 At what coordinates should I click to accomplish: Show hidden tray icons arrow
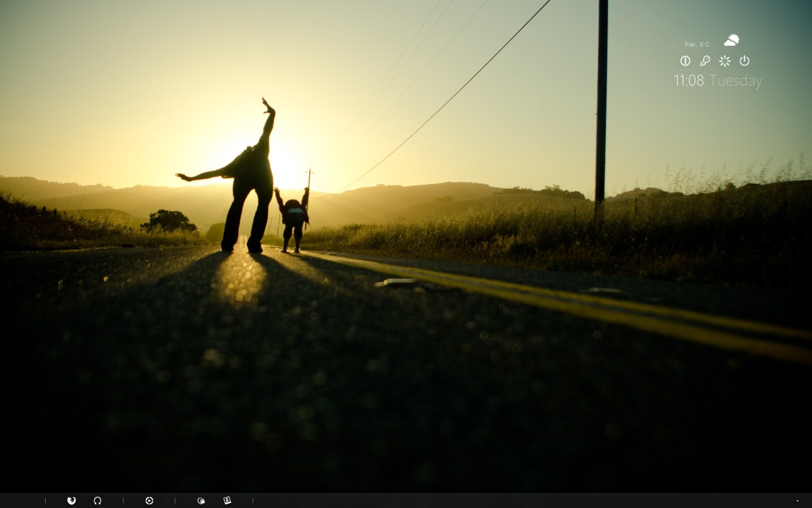tap(797, 501)
